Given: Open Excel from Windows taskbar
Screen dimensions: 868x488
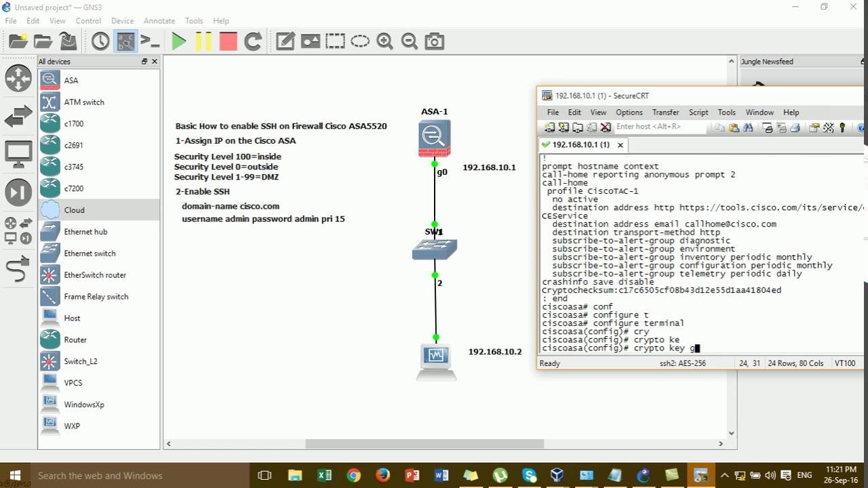Looking at the screenshot, I should point(324,476).
